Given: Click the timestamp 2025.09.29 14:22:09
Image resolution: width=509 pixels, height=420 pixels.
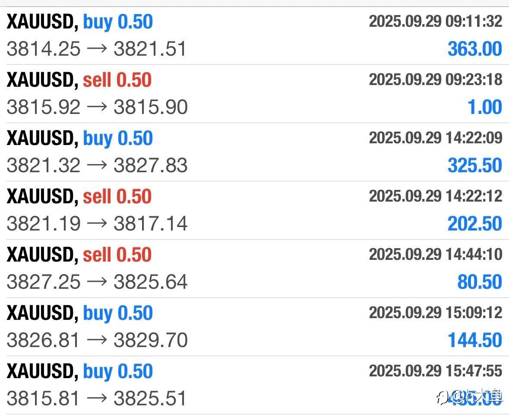Looking at the screenshot, I should coord(435,138).
